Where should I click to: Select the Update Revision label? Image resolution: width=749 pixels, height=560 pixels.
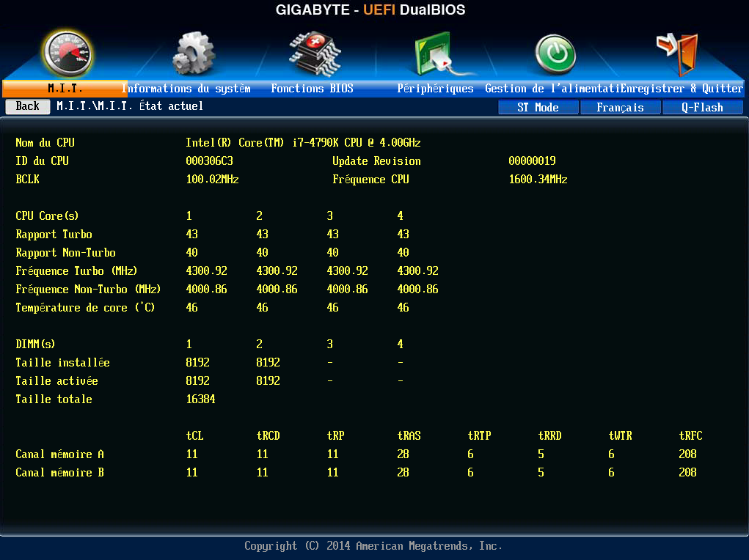coord(376,161)
